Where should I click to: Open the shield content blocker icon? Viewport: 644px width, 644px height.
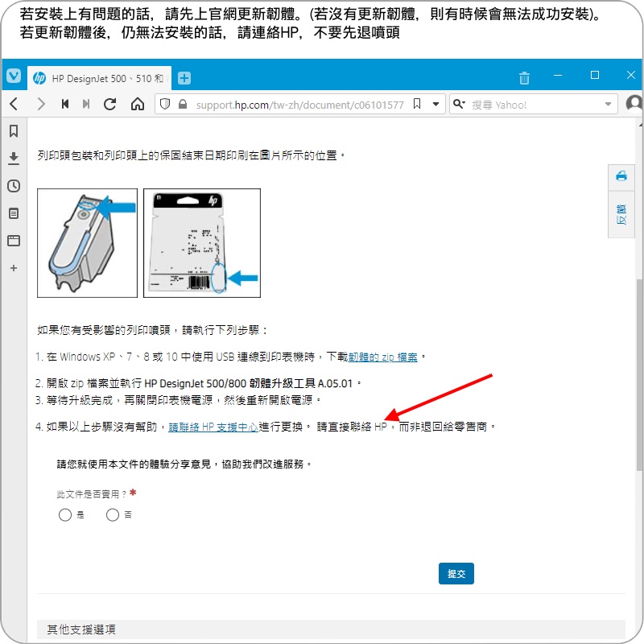point(165,104)
